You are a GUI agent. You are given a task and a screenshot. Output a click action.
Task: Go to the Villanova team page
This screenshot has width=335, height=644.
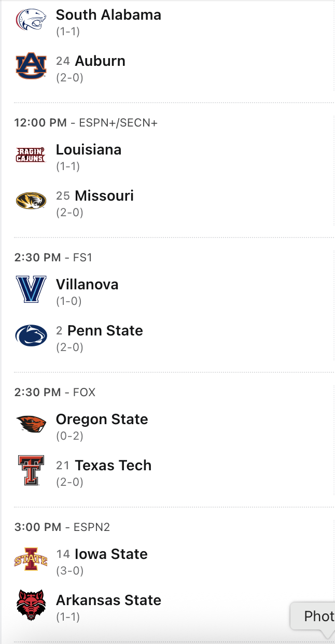(x=87, y=285)
